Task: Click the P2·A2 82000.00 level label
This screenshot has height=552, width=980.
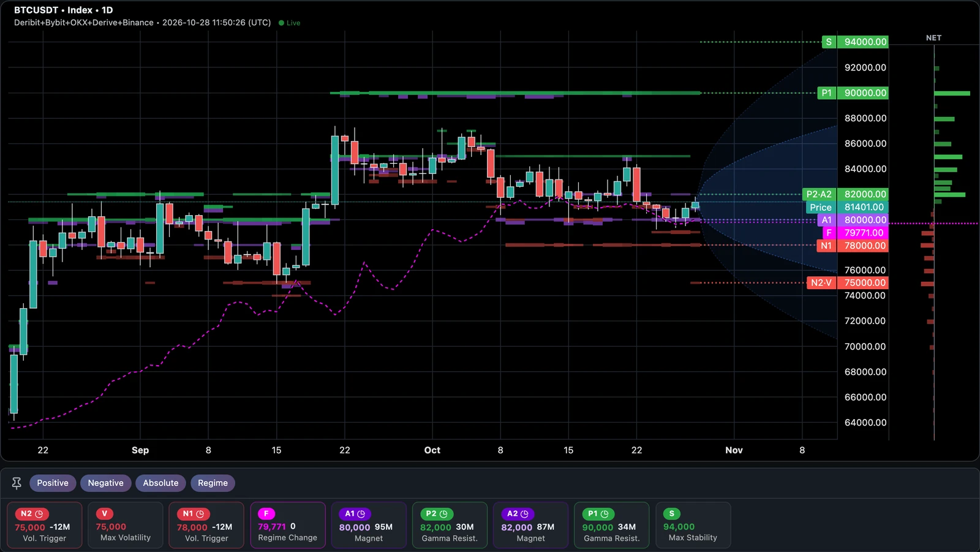Action: (845, 194)
